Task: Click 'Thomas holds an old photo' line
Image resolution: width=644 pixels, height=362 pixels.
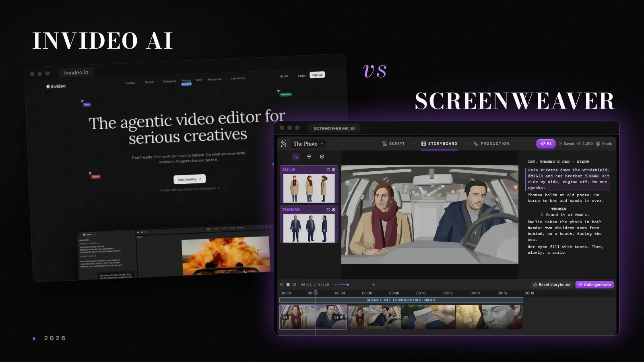Action: [x=566, y=198]
